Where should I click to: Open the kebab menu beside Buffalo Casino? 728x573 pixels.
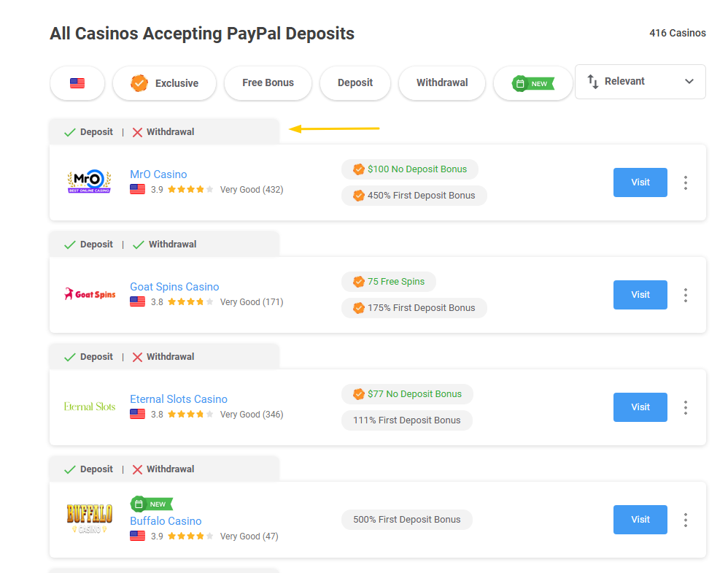click(686, 520)
